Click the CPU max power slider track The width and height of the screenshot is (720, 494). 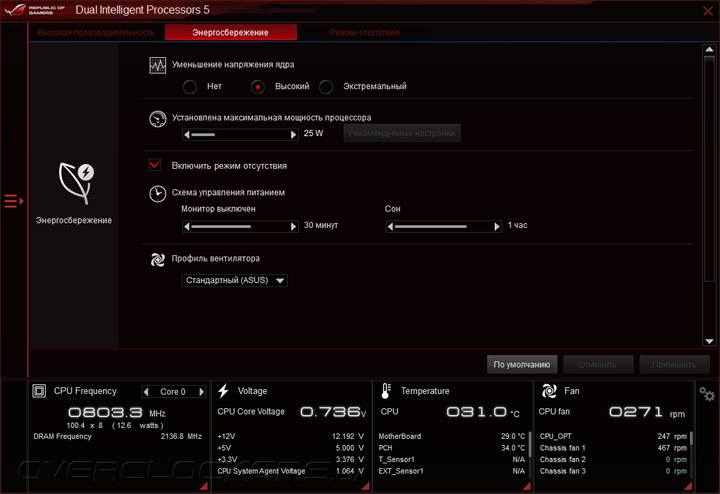240,135
